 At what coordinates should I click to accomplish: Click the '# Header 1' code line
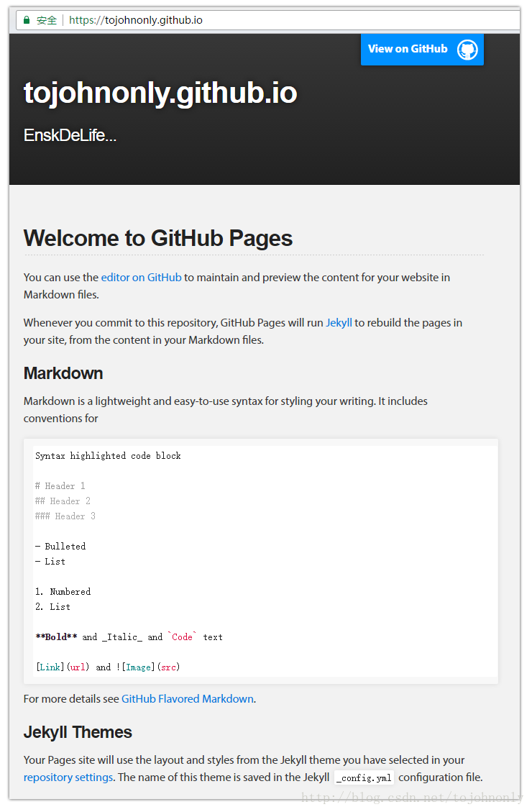pyautogui.click(x=60, y=486)
